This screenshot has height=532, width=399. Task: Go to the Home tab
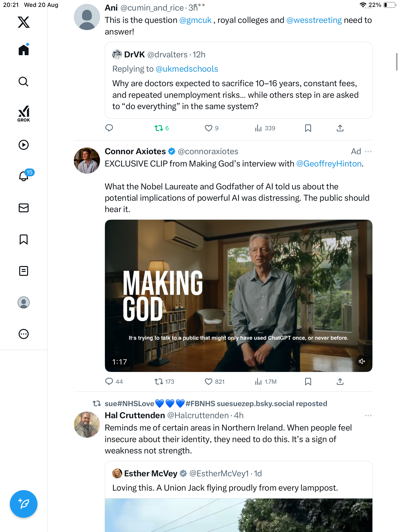point(24,50)
